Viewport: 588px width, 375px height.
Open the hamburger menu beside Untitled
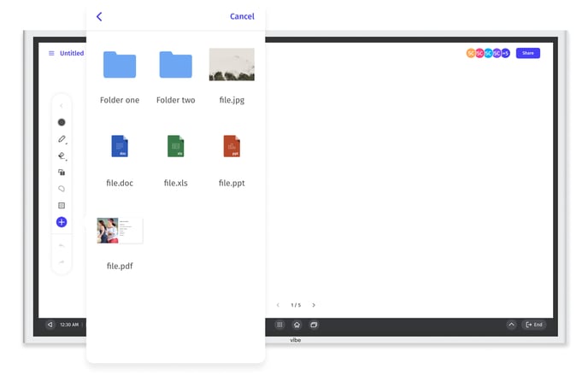click(x=51, y=53)
